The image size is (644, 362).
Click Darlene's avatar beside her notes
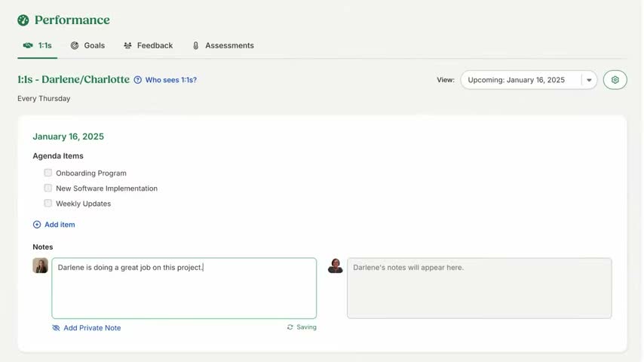tap(335, 265)
